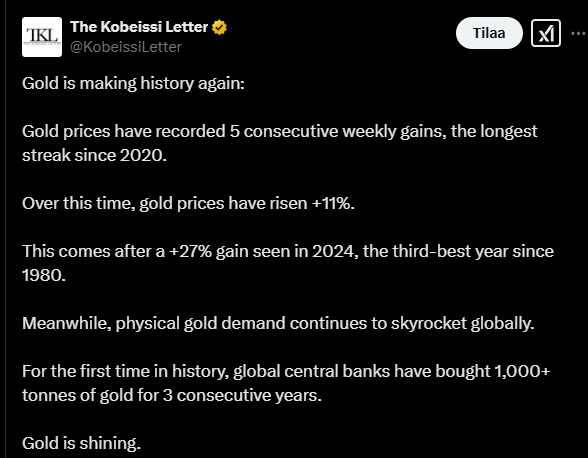Screen dimensions: 588x458
Task: Click the sentence about 5 consecutive weekly gains
Action: pyautogui.click(x=279, y=131)
